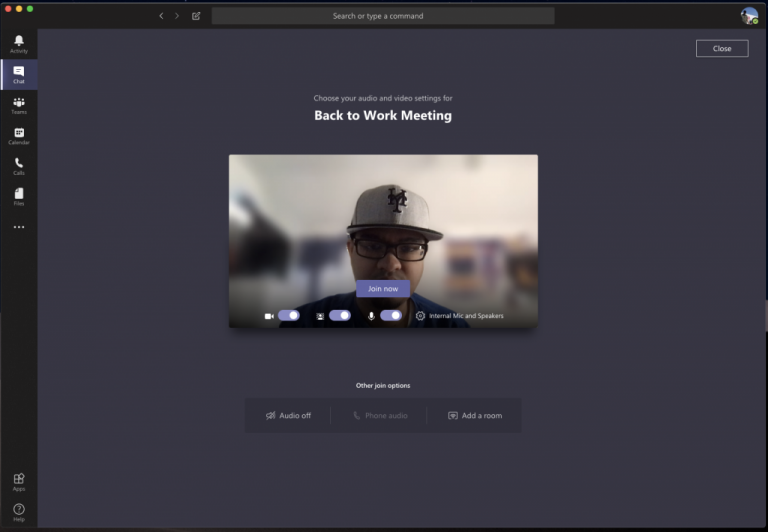The width and height of the screenshot is (768, 532).
Task: Open the Activity feed
Action: [19, 44]
